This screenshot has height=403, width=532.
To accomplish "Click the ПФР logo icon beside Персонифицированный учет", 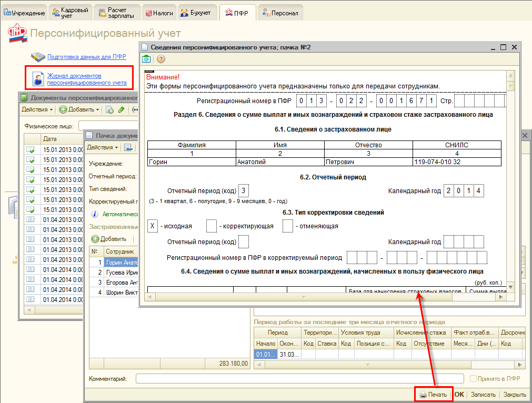I will coord(17,33).
